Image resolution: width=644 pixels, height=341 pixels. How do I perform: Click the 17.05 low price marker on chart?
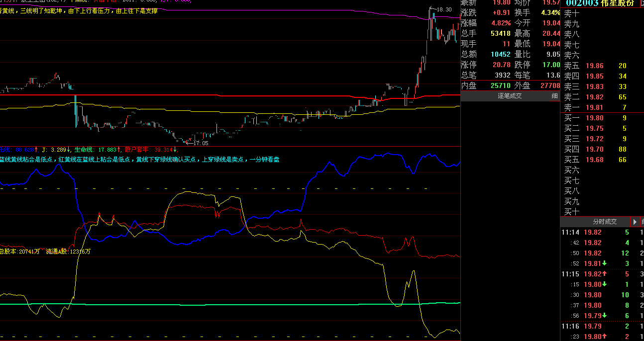point(201,143)
